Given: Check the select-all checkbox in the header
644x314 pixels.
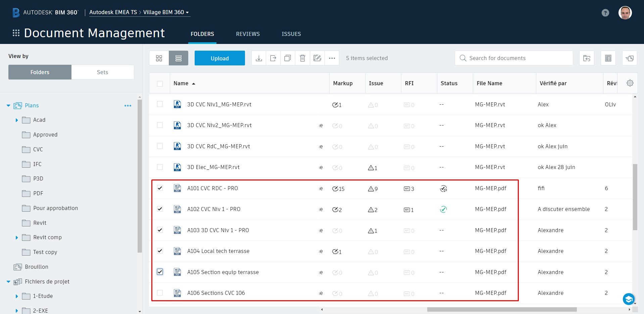Looking at the screenshot, I should (160, 83).
